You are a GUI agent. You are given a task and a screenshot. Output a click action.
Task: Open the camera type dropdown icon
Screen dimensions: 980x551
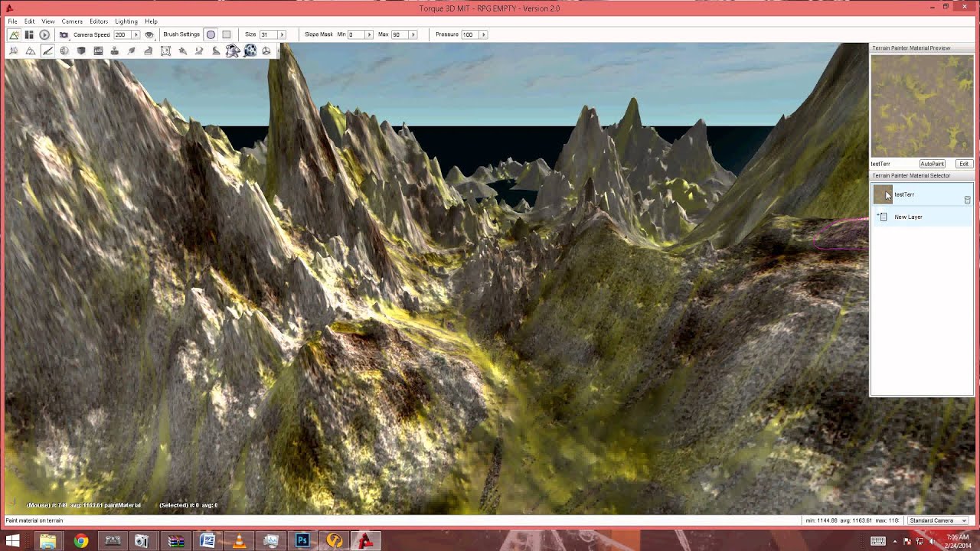pos(64,34)
